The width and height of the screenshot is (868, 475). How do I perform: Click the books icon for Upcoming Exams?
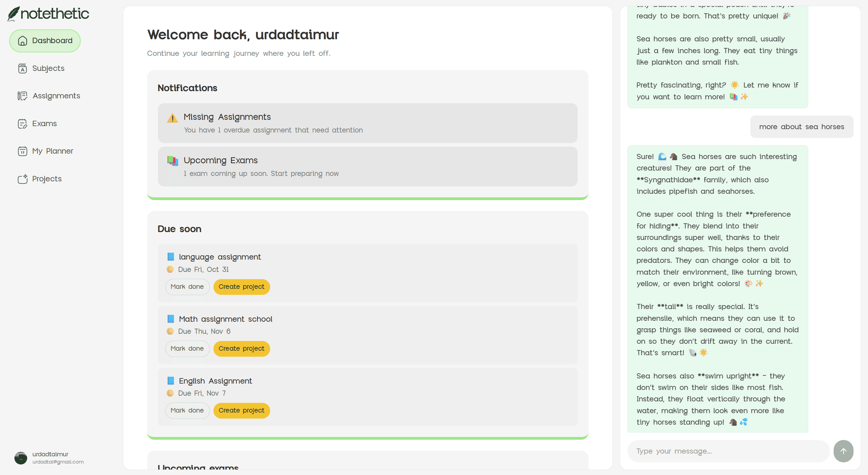172,161
